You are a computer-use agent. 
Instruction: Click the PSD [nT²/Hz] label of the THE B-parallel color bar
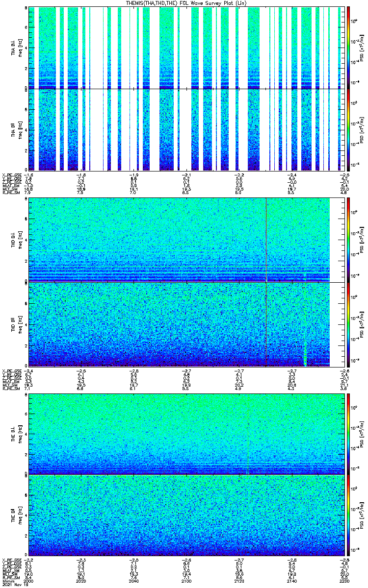(x=362, y=516)
